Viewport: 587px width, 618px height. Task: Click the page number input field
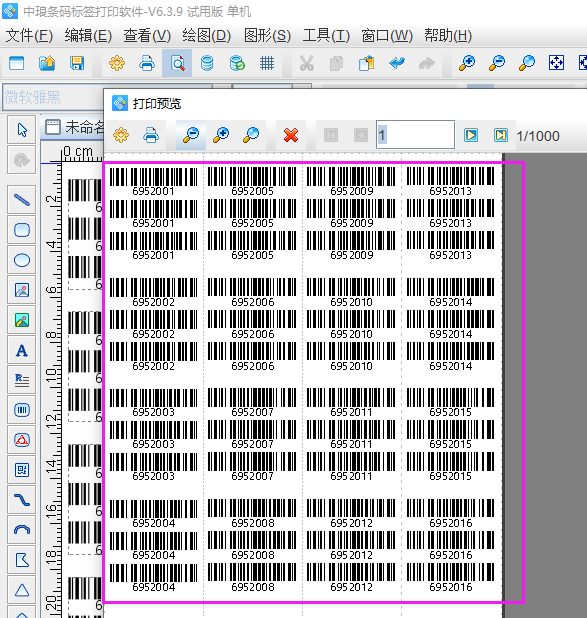pyautogui.click(x=416, y=135)
